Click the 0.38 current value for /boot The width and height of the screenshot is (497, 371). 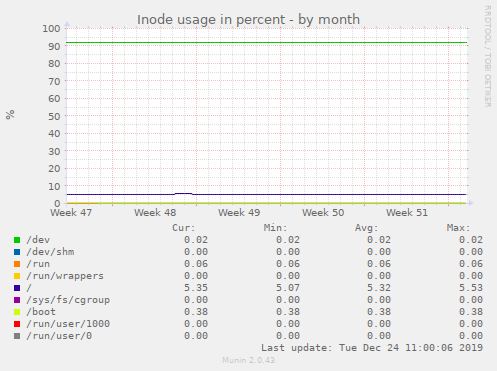tap(196, 312)
